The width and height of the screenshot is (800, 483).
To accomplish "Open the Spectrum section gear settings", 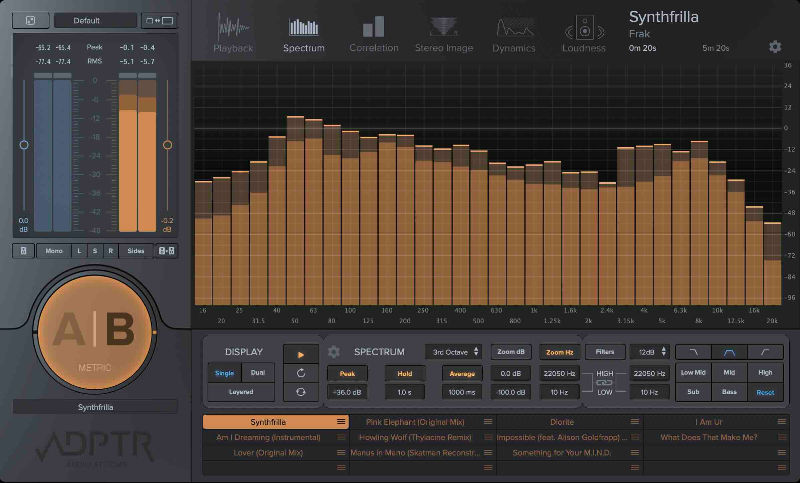I will 334,352.
